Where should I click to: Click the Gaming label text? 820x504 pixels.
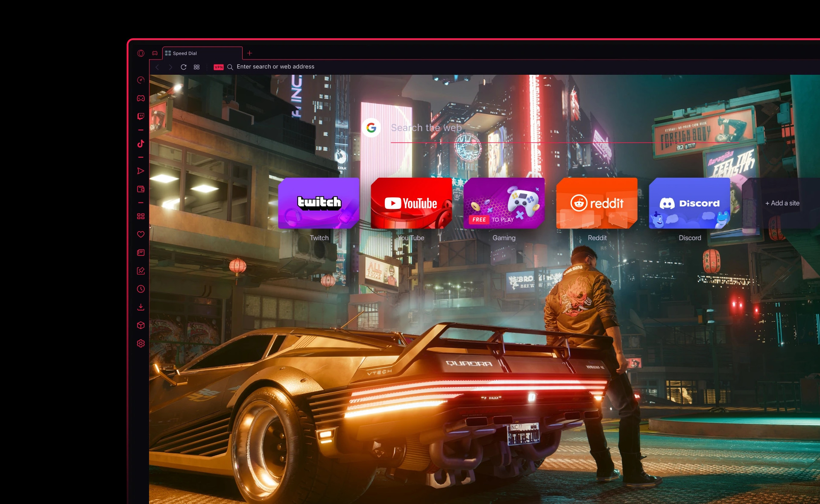504,238
